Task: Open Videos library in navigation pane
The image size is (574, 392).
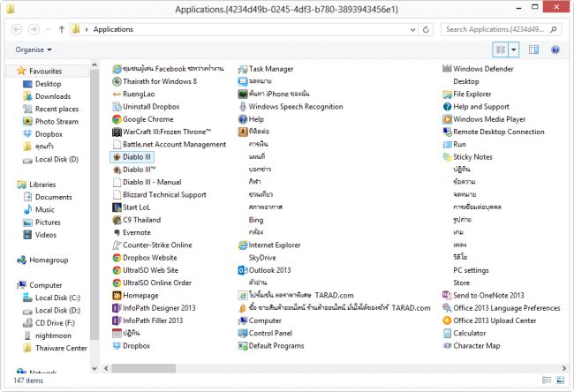Action: point(46,235)
